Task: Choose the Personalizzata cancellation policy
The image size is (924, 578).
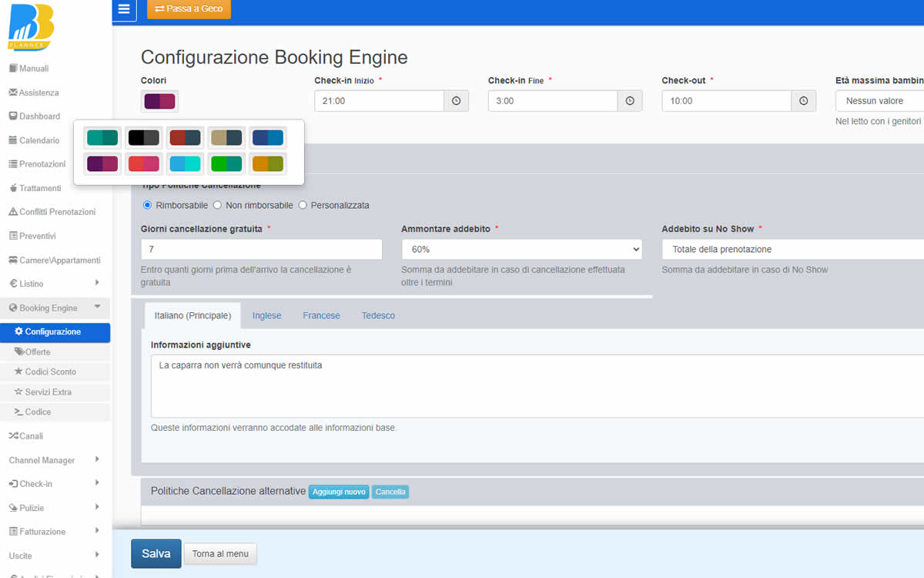Action: pyautogui.click(x=303, y=205)
